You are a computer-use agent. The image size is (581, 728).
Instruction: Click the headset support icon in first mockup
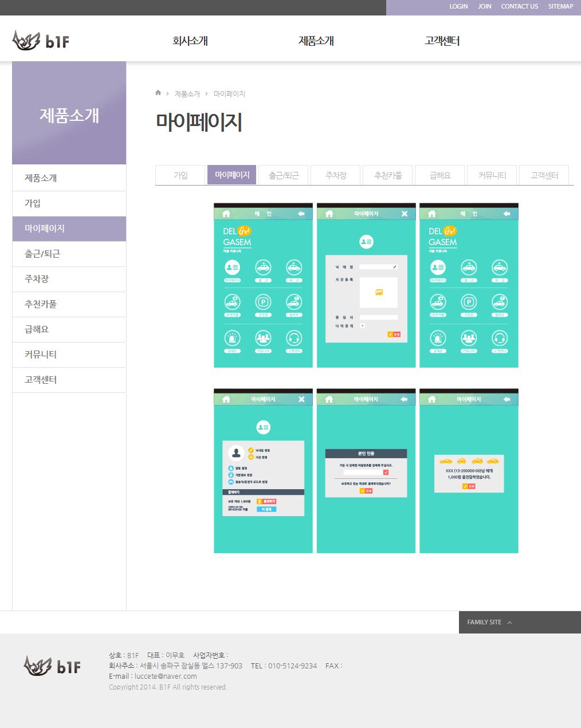[x=294, y=338]
